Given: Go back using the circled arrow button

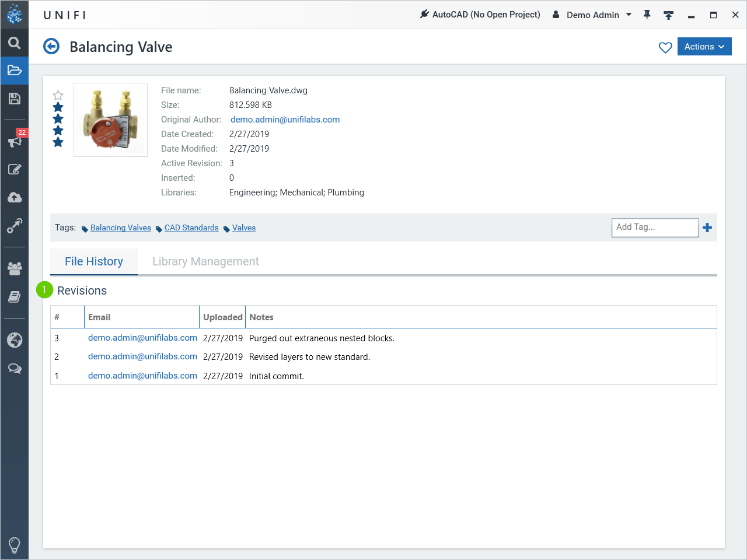Looking at the screenshot, I should pyautogui.click(x=51, y=46).
